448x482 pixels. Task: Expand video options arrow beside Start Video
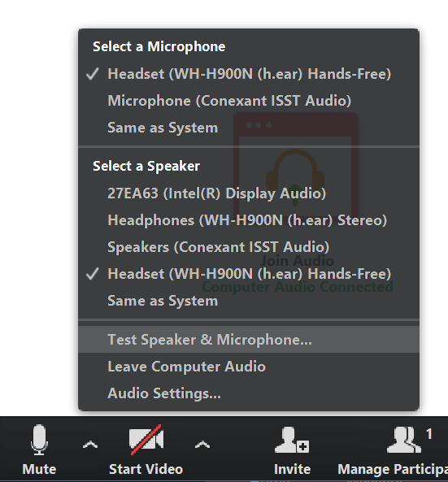tap(202, 445)
